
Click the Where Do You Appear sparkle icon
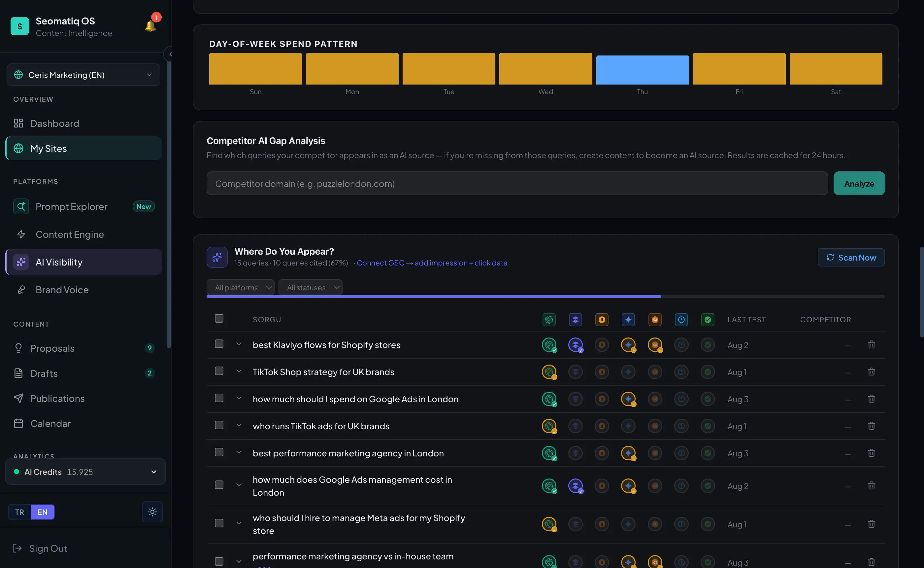point(217,257)
